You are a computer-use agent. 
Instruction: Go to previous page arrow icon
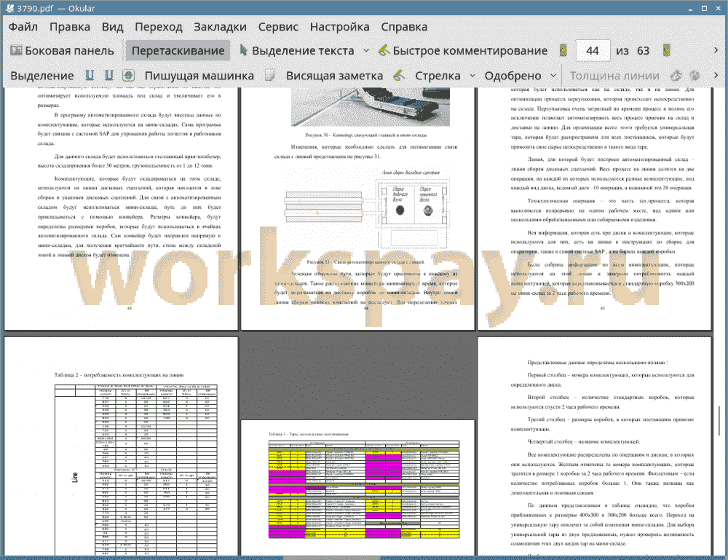click(x=563, y=50)
